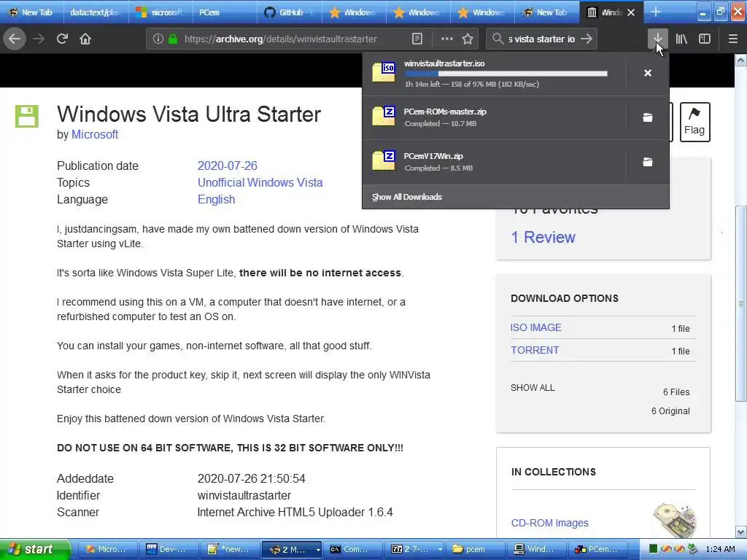Click the winvistaultrastarter.iso file icon
This screenshot has height=560, width=747.
tap(384, 72)
